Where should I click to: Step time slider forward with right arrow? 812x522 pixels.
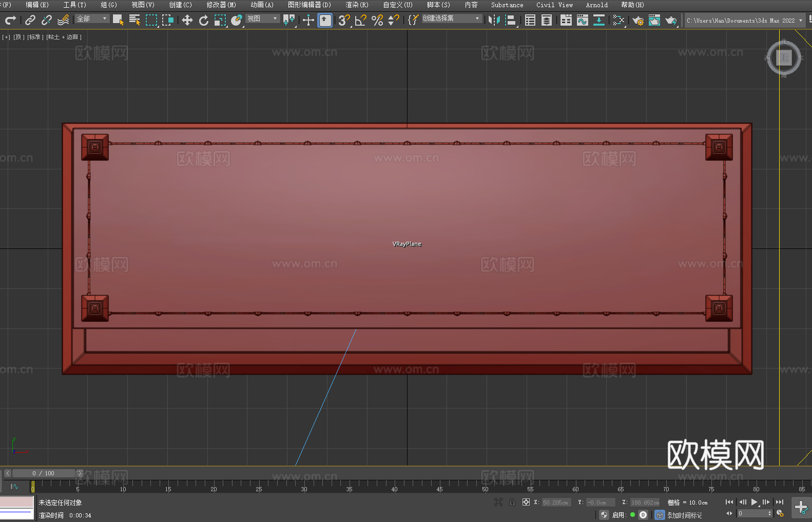click(80, 473)
